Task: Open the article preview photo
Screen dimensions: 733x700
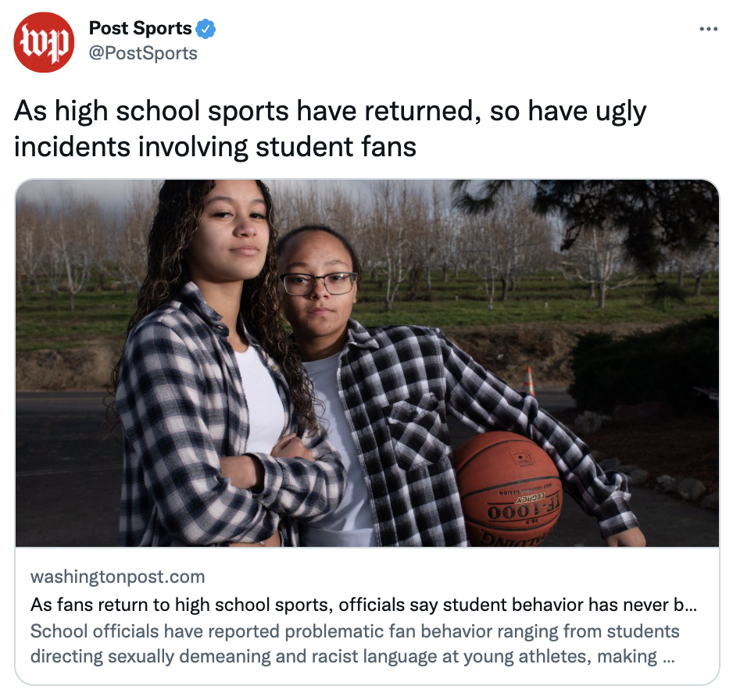Action: click(x=367, y=363)
